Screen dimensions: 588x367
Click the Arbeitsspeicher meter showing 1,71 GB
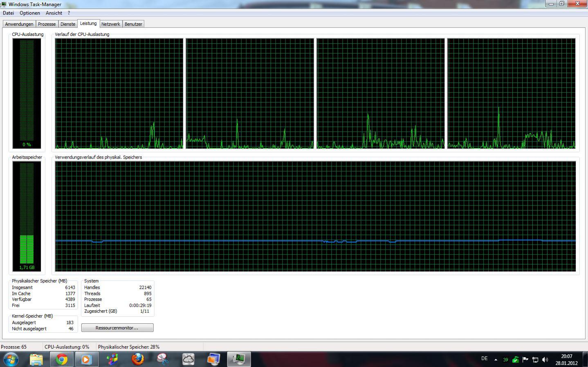tap(27, 216)
